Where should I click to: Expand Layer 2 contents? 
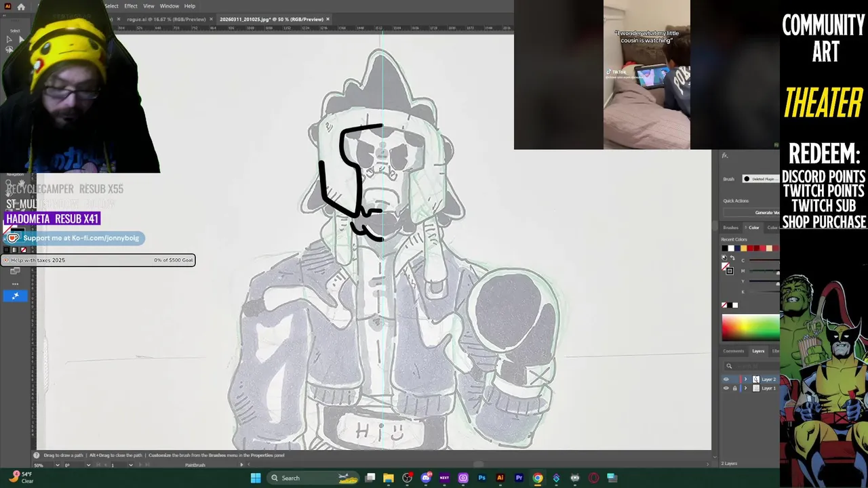pos(745,380)
